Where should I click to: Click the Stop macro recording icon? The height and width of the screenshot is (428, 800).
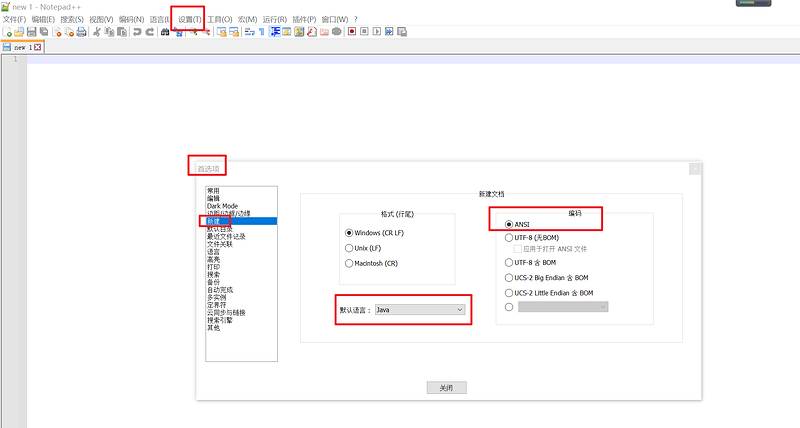point(364,32)
